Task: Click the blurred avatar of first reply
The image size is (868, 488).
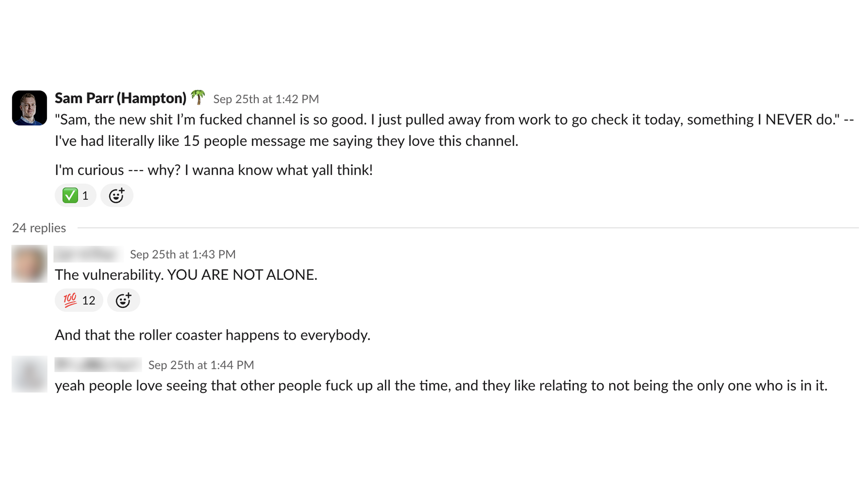Action: coord(29,264)
